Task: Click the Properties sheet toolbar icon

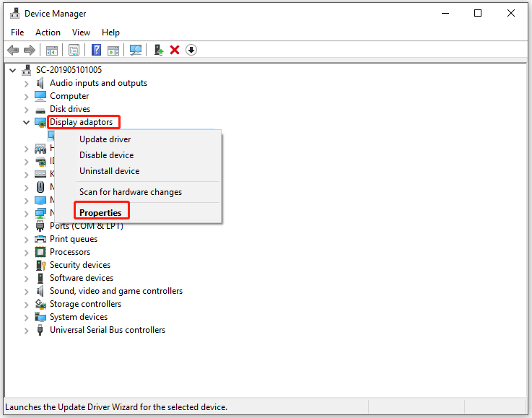Action: point(74,51)
